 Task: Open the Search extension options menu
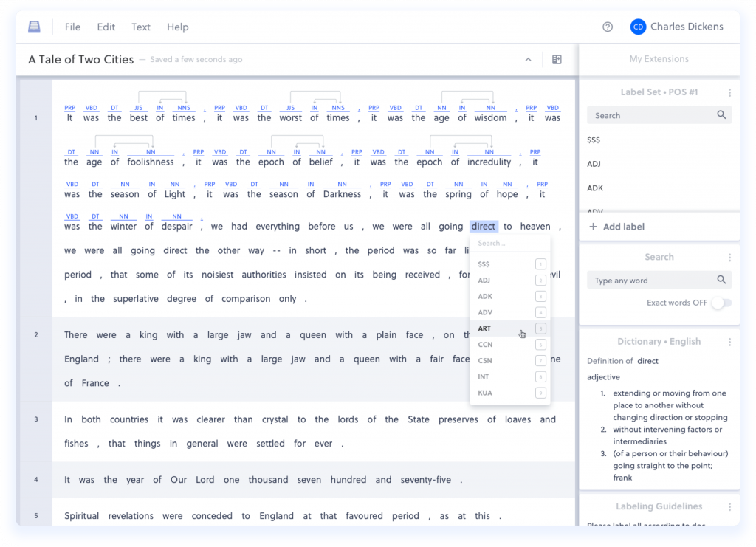pyautogui.click(x=729, y=258)
